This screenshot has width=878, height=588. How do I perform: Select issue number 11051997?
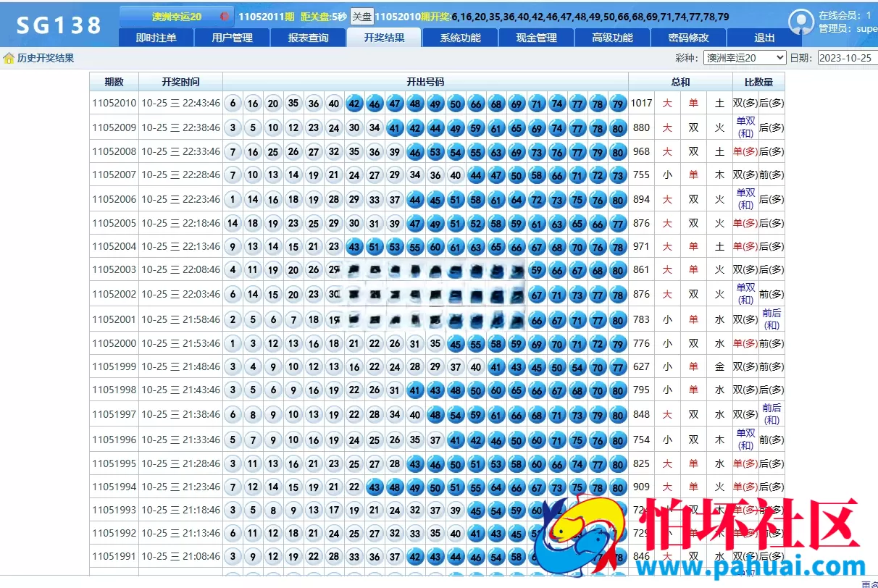114,414
